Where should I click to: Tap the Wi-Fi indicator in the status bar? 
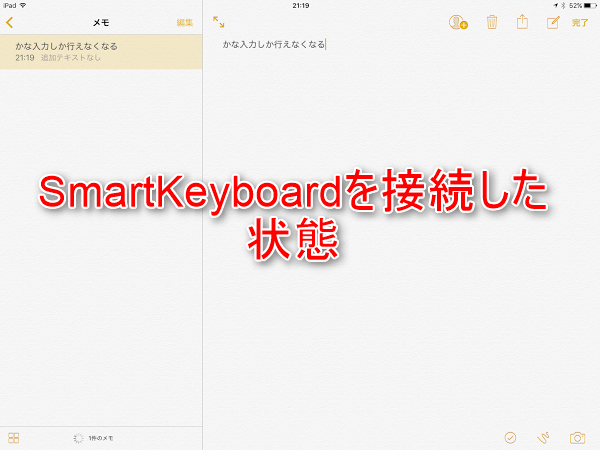pos(24,5)
